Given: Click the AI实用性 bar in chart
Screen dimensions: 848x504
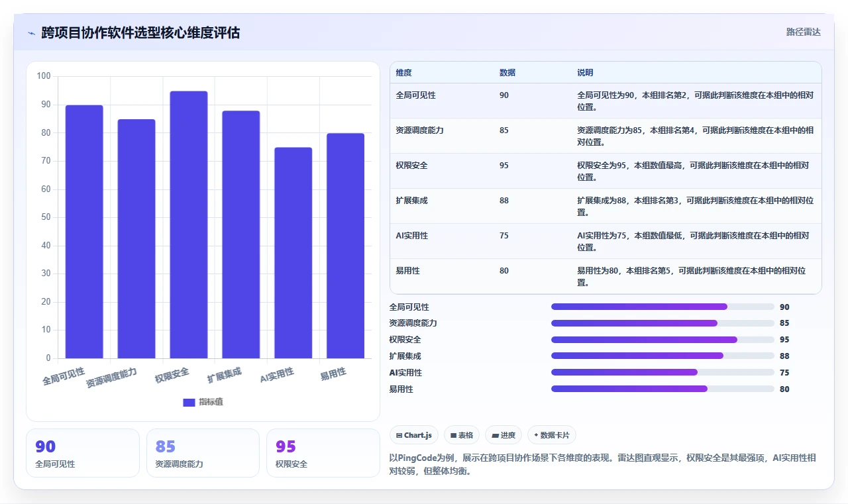Looking at the screenshot, I should coord(293,253).
